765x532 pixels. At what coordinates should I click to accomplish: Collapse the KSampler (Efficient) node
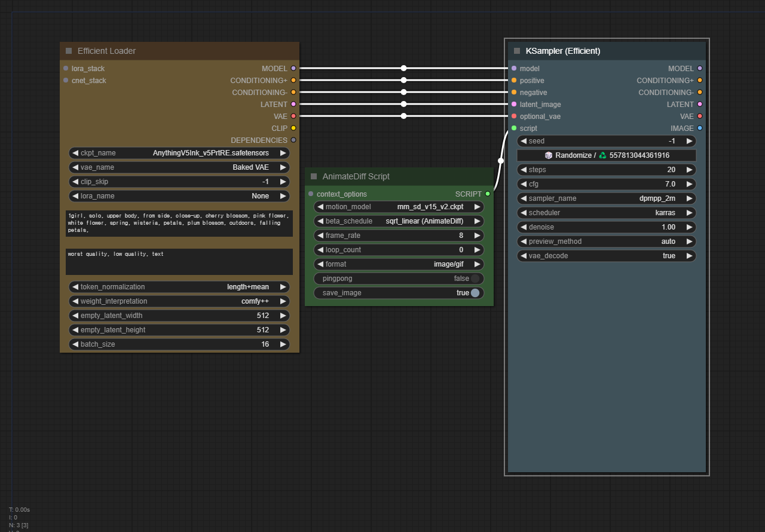(x=516, y=51)
